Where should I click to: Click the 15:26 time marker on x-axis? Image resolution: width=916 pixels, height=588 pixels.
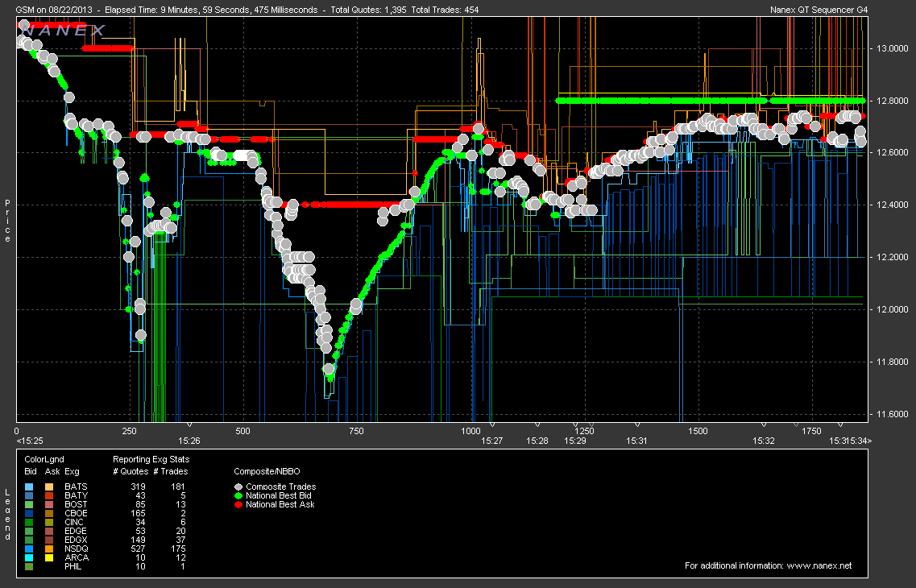189,441
